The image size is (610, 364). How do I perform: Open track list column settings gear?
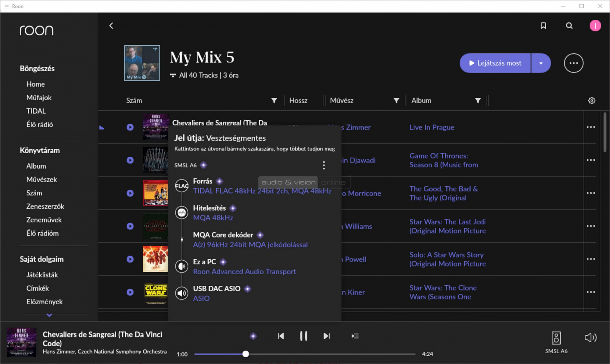pos(591,101)
